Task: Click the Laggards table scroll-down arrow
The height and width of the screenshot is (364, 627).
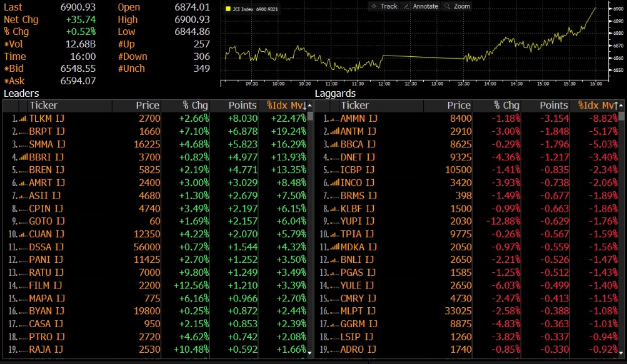Action: (621, 353)
